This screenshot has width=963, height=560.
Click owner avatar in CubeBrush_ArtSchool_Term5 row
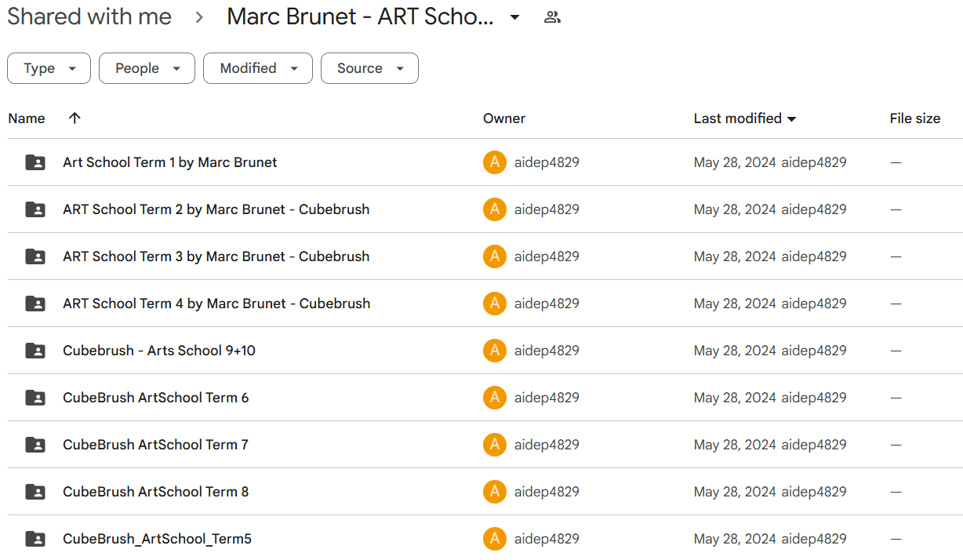pos(495,539)
